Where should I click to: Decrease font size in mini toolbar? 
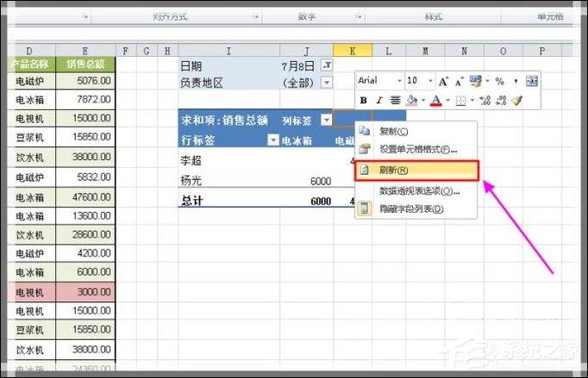(459, 81)
